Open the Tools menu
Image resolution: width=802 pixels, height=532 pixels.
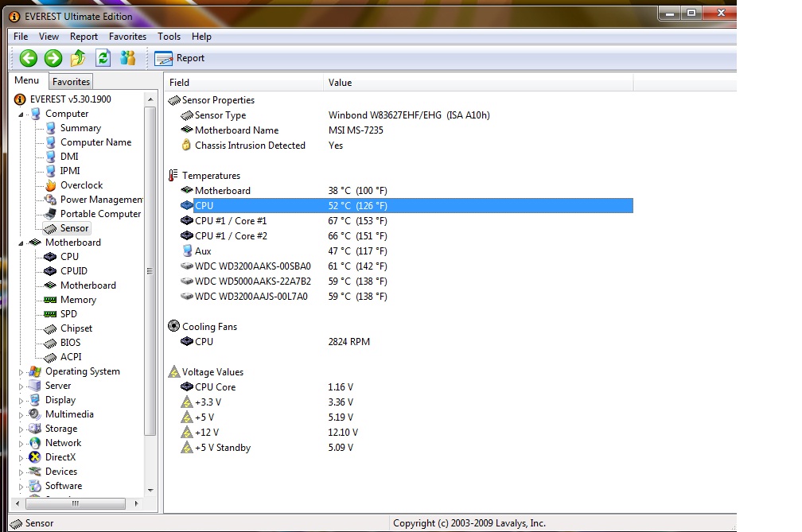pyautogui.click(x=169, y=37)
